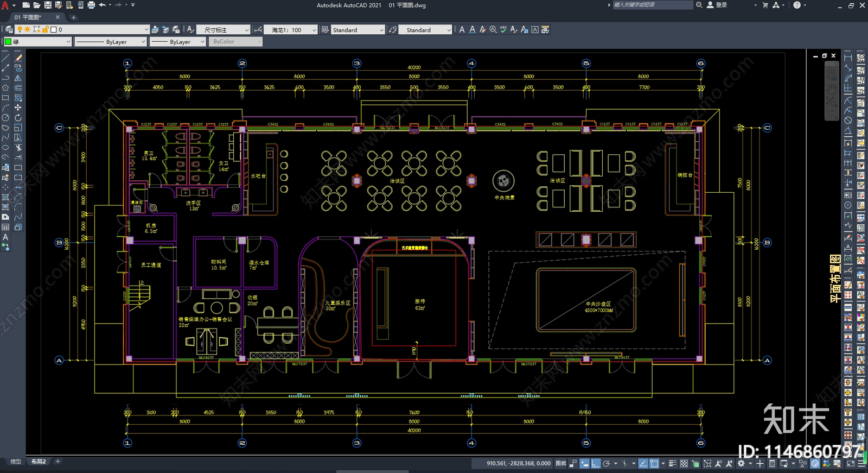Viewport: 868px width, 473px height.
Task: Click the Multileader Style icon
Action: tap(393, 29)
